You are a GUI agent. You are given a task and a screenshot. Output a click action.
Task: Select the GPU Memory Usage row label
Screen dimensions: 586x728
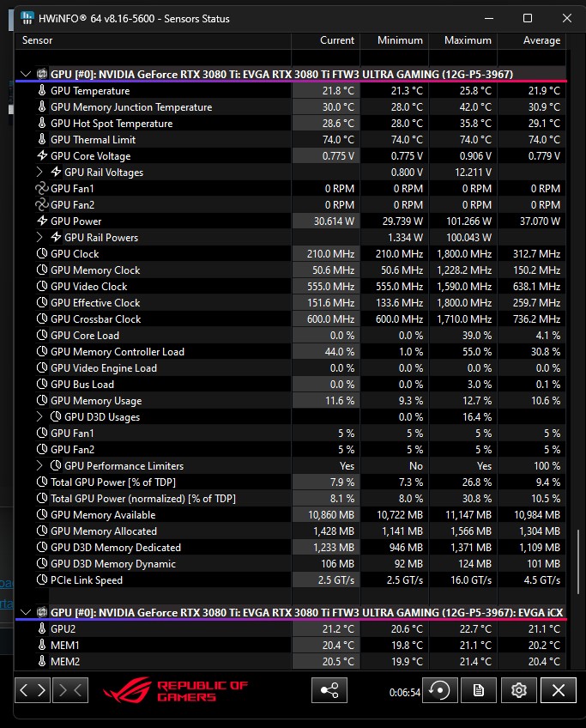click(96, 400)
